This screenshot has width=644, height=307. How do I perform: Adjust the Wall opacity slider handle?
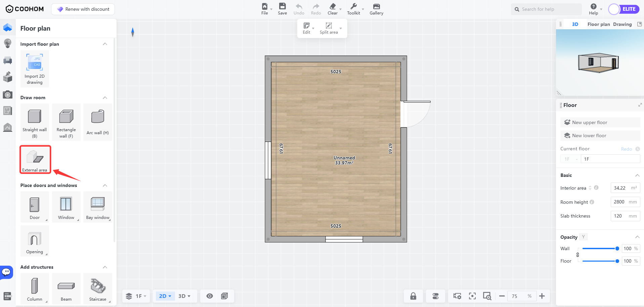617,248
